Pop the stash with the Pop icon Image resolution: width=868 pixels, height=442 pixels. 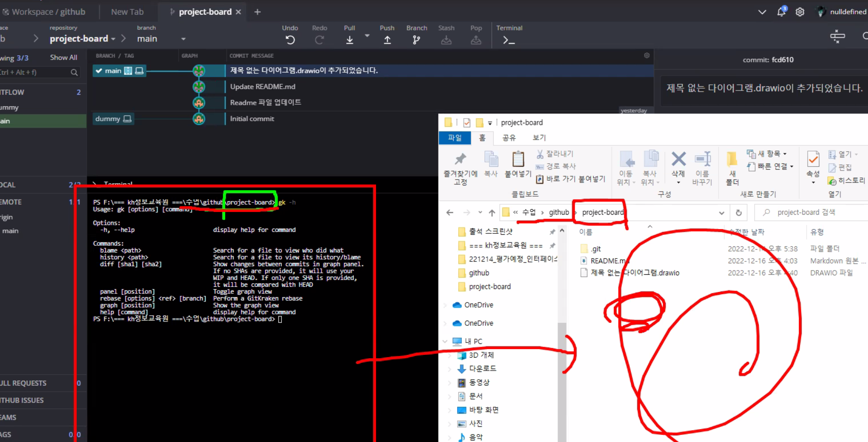(476, 40)
